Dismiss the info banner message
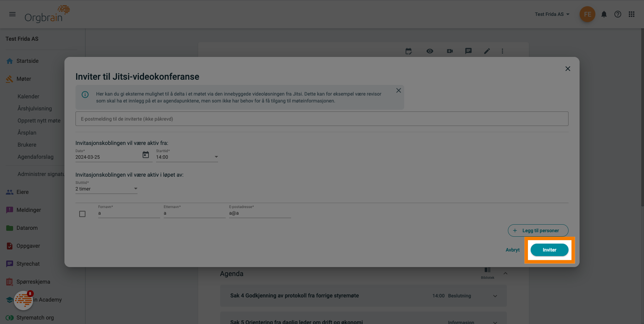This screenshot has height=324, width=644. [x=399, y=90]
